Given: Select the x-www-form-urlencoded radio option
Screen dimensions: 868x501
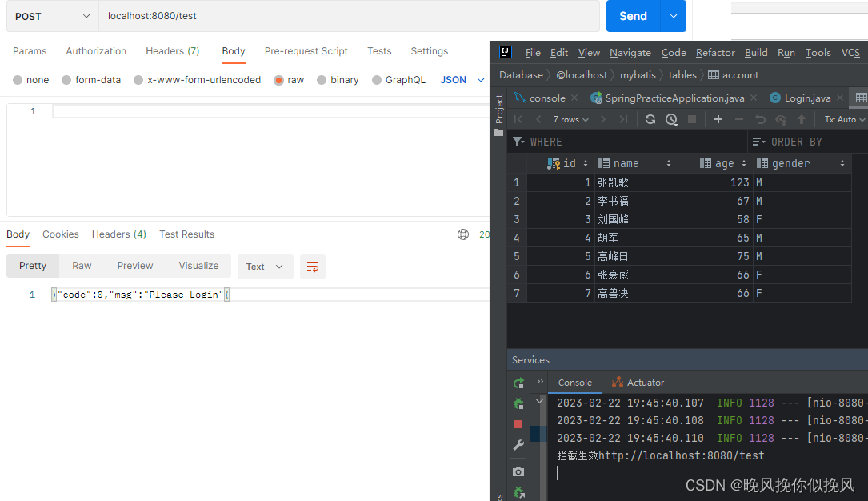Looking at the screenshot, I should [138, 80].
